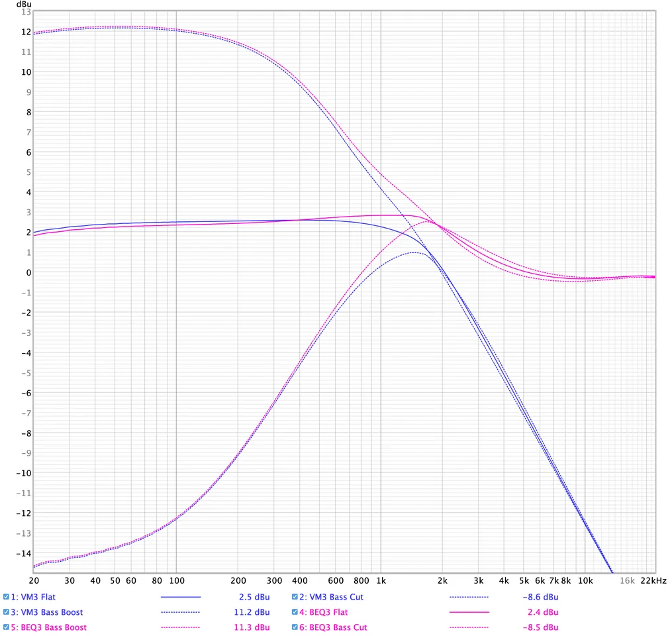Click the dotted blue VM3 Bass Cut line sample

[x=469, y=597]
